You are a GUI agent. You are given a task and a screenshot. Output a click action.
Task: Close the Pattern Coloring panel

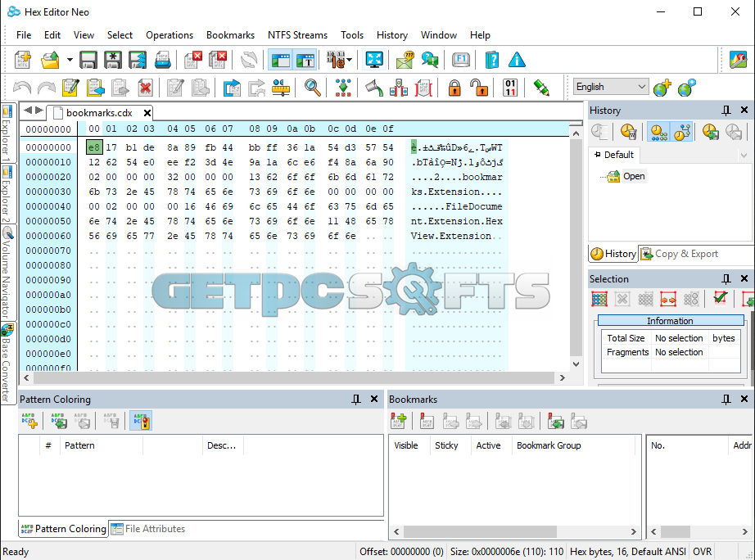[x=374, y=400]
